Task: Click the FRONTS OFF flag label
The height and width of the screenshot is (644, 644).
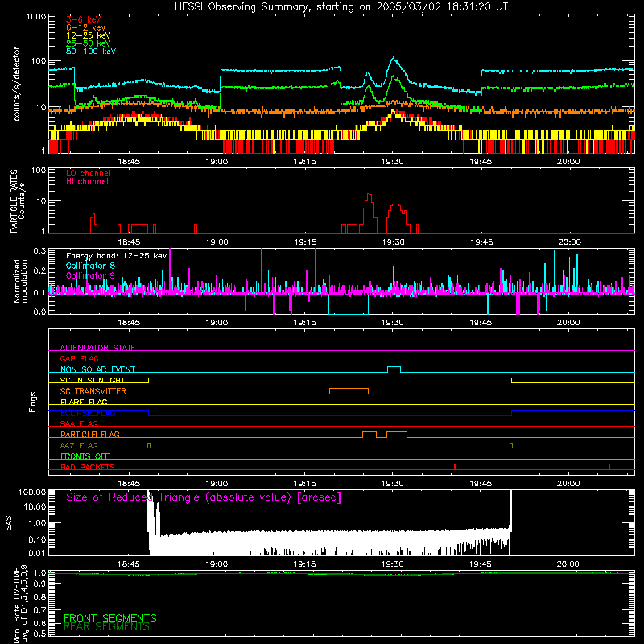Action: (85, 456)
